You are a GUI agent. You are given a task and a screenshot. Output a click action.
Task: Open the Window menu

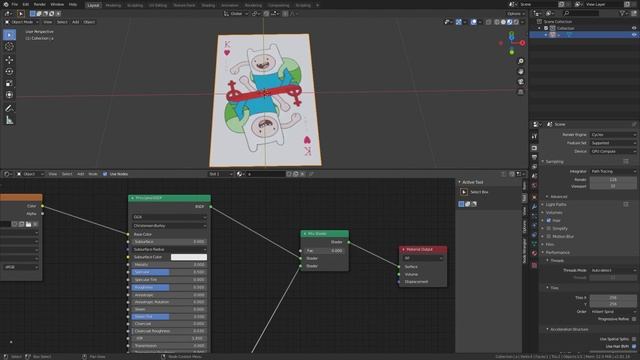[x=57, y=4]
